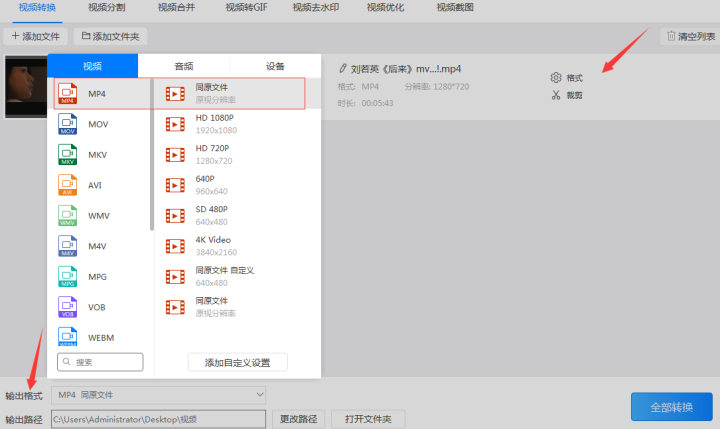This screenshot has height=429, width=720.
Task: Click the 3840x2160 resolution text
Action: point(216,252)
